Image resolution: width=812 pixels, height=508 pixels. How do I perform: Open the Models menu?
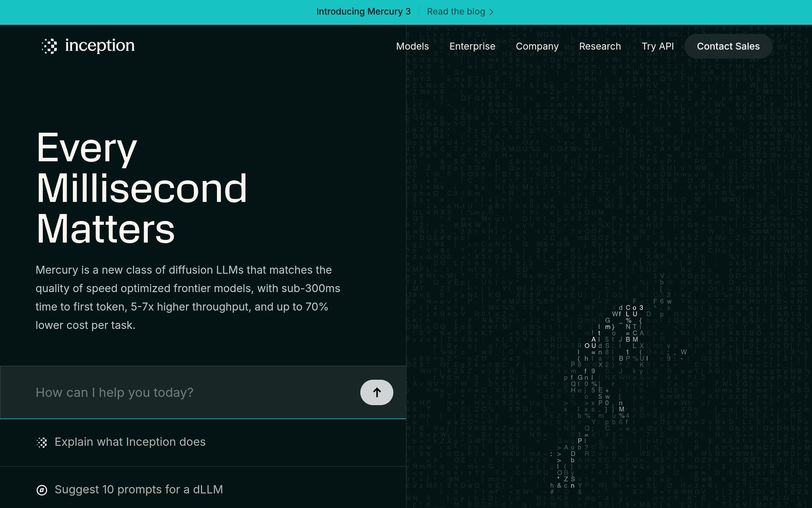tap(412, 46)
